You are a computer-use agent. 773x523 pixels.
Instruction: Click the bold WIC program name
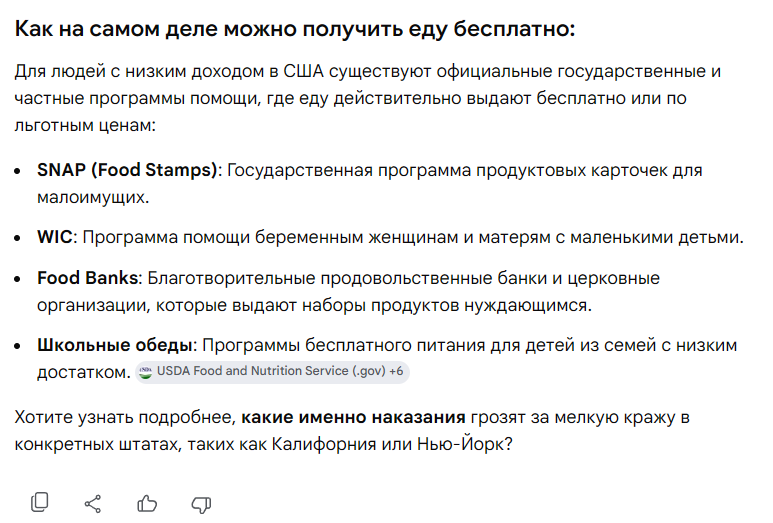pos(55,237)
